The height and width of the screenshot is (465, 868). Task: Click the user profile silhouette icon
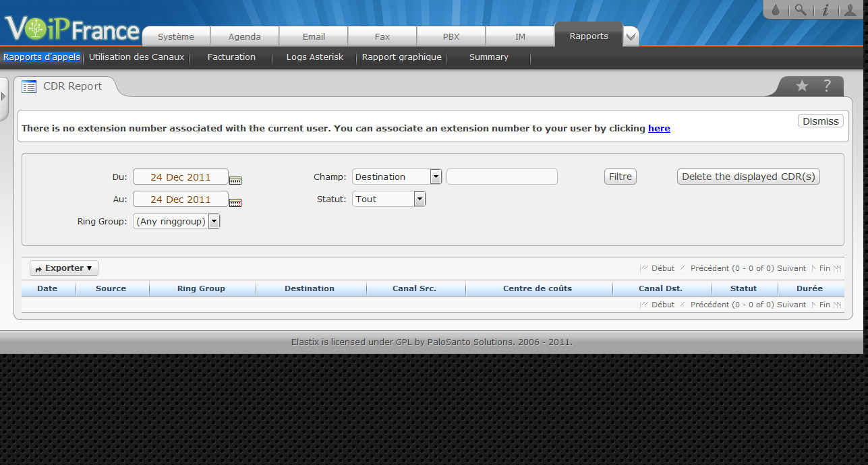[850, 10]
